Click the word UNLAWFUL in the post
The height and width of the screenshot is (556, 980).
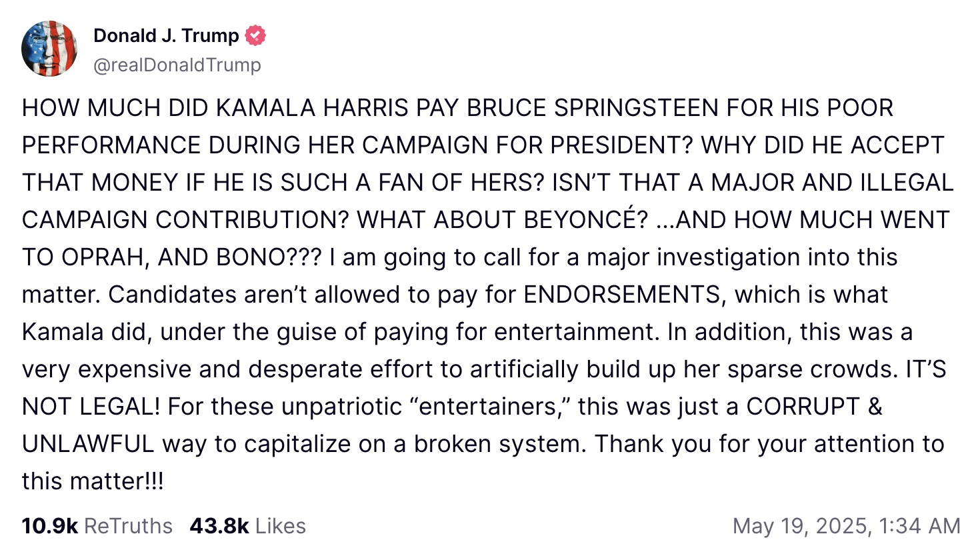[88, 444]
